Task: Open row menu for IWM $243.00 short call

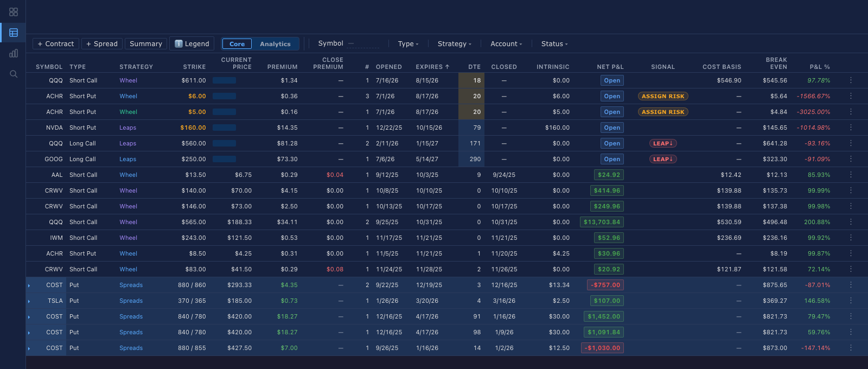Action: [x=851, y=238]
